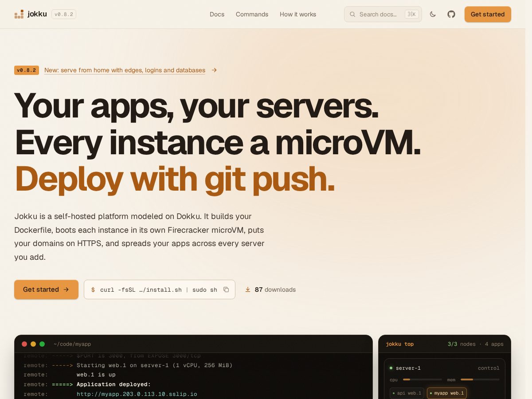Open the new edges, logins and databases announcement
Screen dimensions: 532x399
(125, 70)
